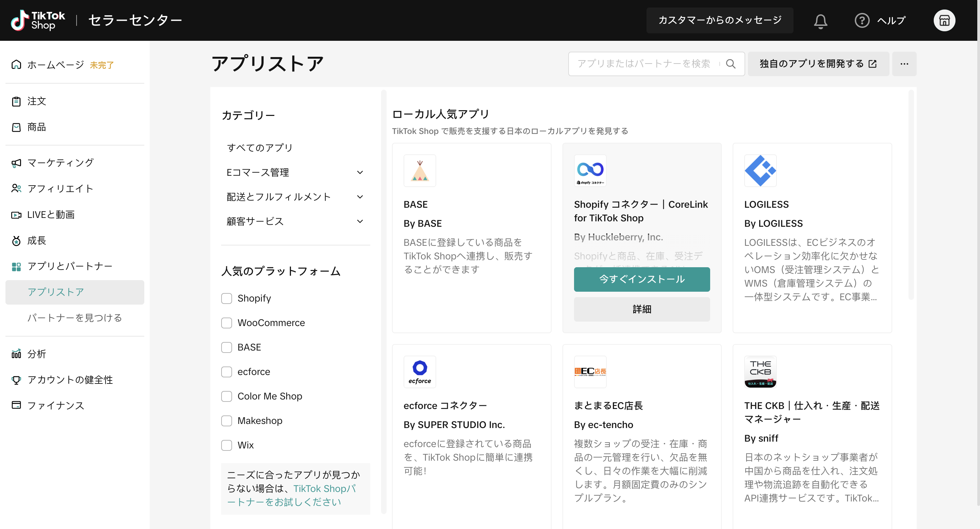Open パートナーを見つける in sidebar
Viewport: 980px width, 529px height.
click(75, 318)
